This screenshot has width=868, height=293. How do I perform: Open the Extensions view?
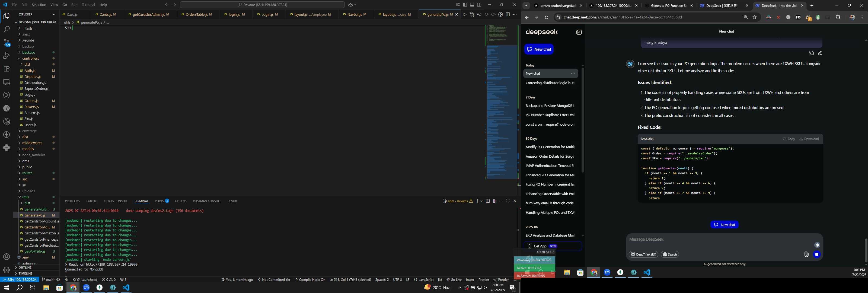click(7, 69)
